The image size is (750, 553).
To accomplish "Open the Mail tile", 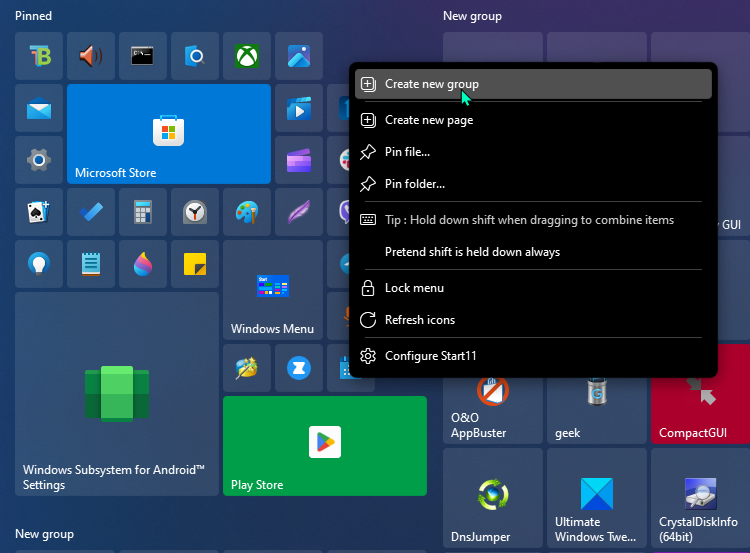I will (x=39, y=108).
